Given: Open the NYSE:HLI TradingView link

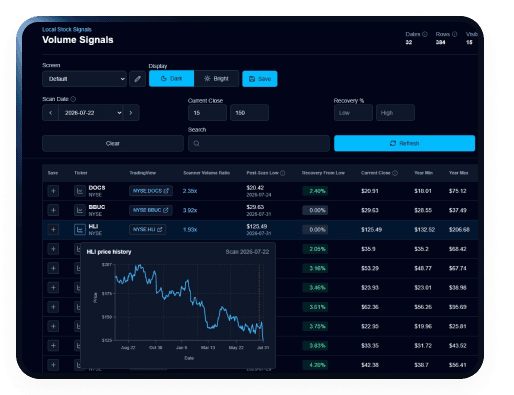Looking at the screenshot, I should 147,230.
